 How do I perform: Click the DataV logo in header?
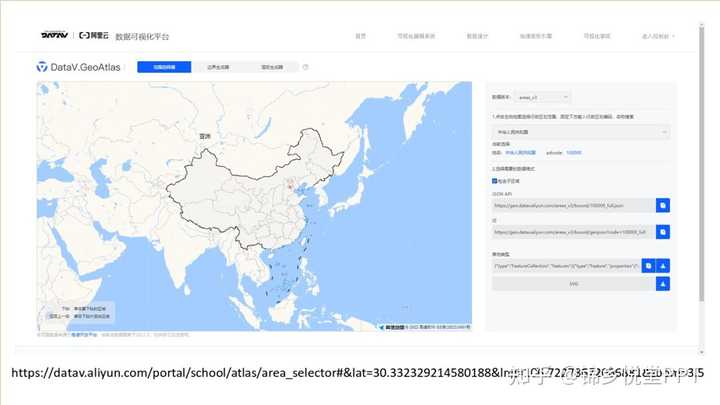coord(55,35)
